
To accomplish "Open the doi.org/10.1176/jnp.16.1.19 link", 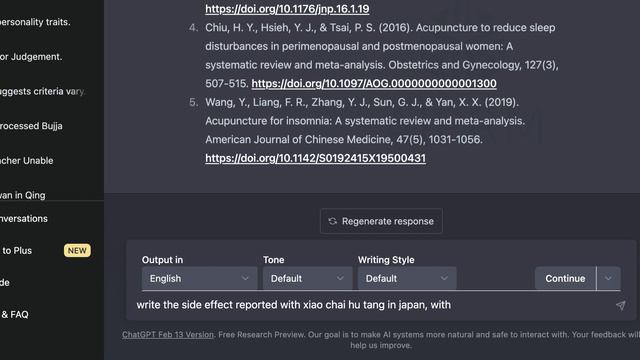I will pos(287,9).
